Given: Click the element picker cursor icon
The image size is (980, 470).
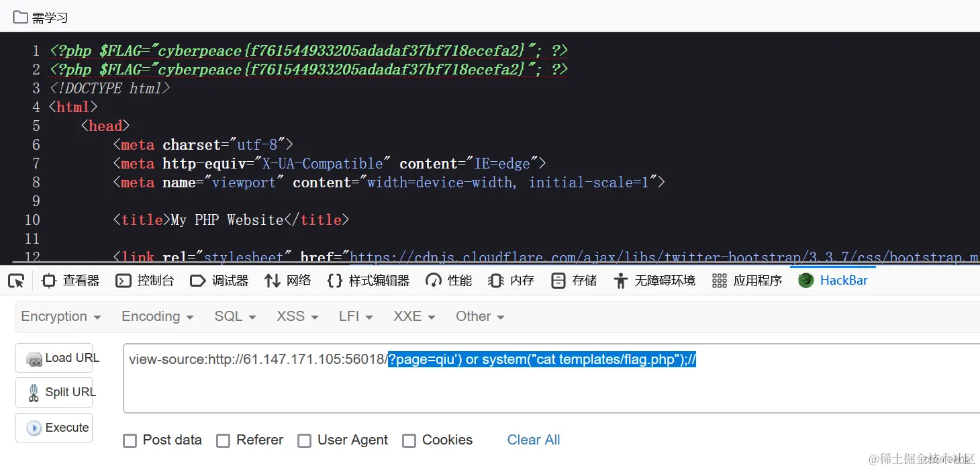Looking at the screenshot, I should [x=15, y=281].
